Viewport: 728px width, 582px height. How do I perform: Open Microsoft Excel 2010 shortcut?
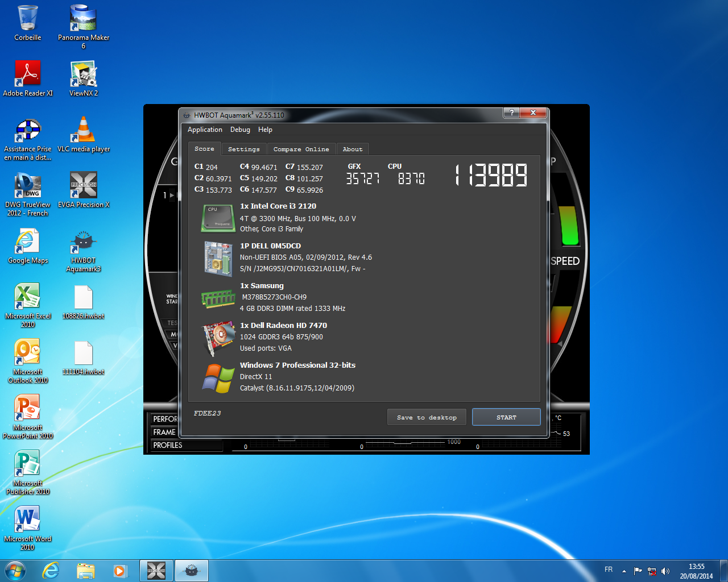(27, 305)
